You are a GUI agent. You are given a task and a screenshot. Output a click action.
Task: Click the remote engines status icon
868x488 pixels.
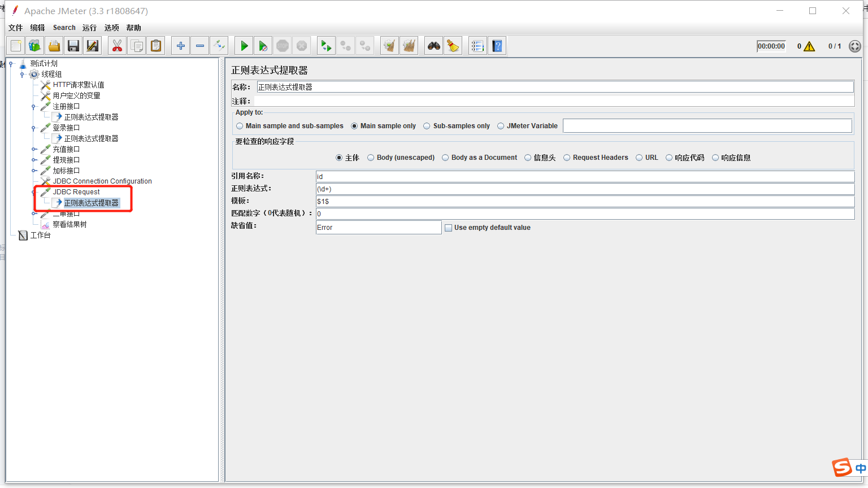[x=855, y=46]
